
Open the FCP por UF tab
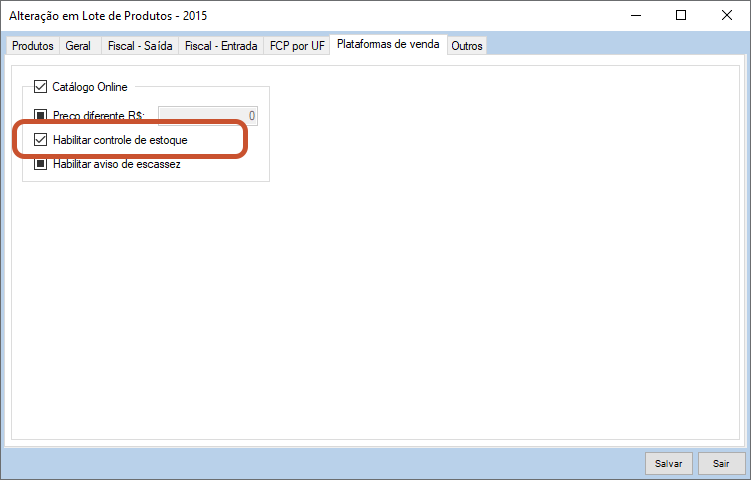(297, 46)
